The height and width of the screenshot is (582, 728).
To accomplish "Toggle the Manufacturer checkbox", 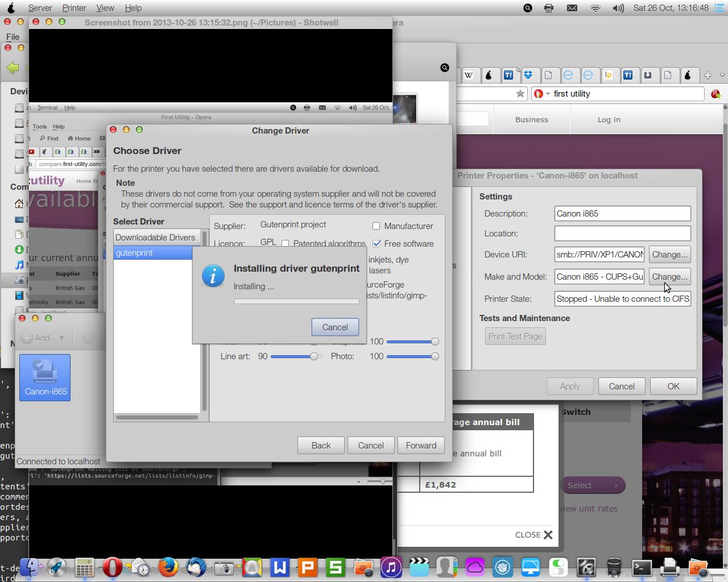I will tap(376, 226).
